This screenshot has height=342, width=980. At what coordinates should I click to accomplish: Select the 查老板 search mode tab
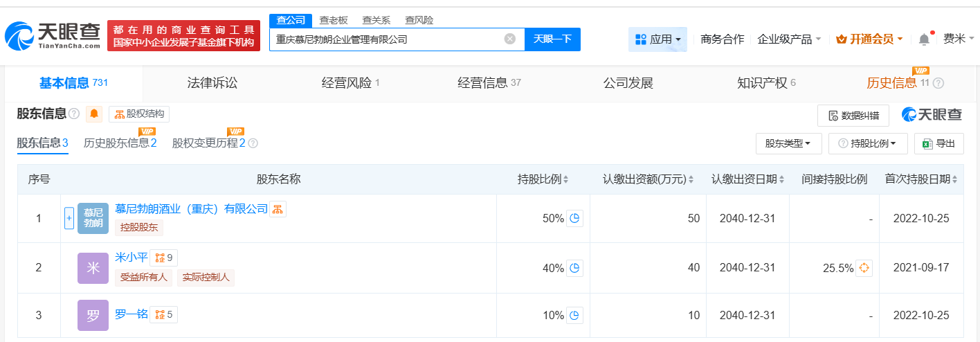[334, 20]
